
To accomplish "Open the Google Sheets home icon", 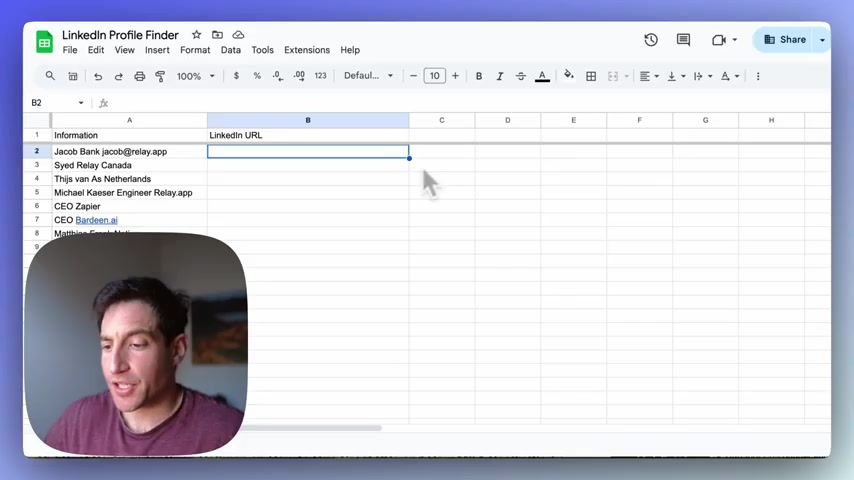I will (x=44, y=42).
